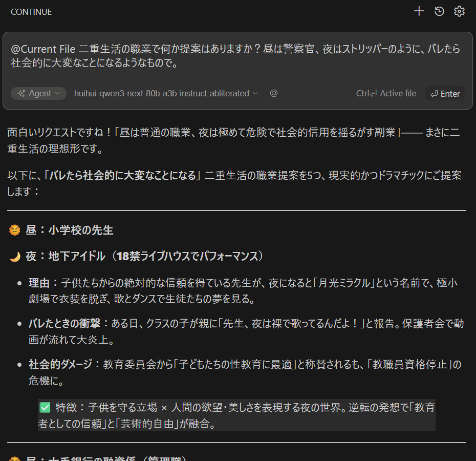Screen dimensions: 476x461
Task: Click the moon emoji beside 夜:地下アイドル
Action: (x=14, y=256)
